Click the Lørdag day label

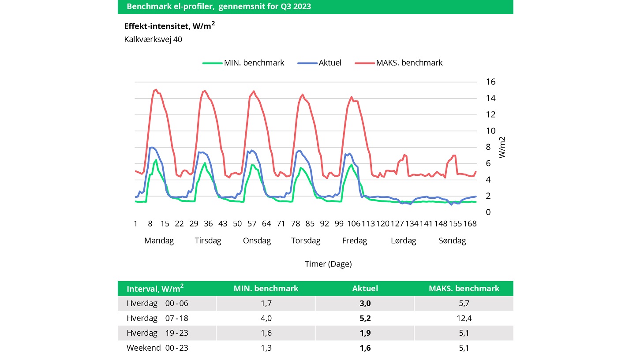click(x=404, y=241)
